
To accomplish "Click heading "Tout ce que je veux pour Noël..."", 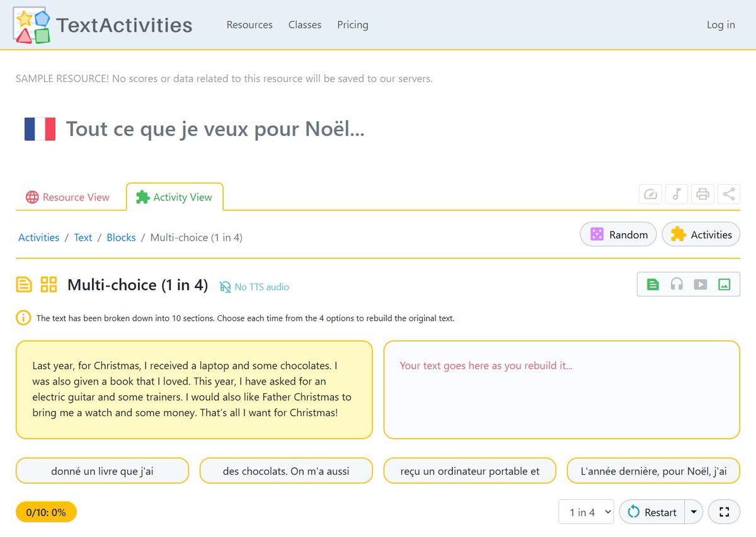I will coord(215,129).
